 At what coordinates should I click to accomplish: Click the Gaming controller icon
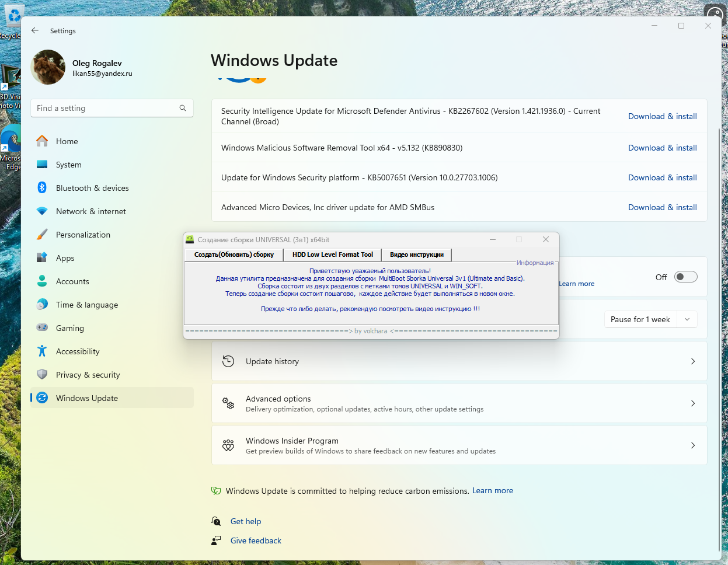[42, 328]
